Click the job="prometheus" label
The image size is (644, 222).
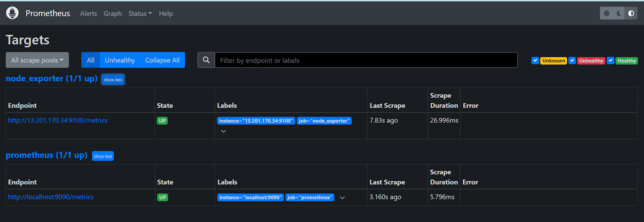pos(310,197)
